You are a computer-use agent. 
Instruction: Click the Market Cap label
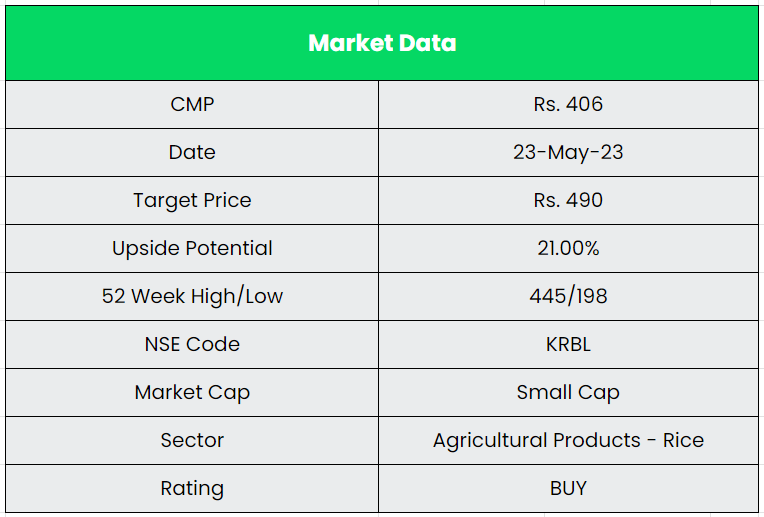(192, 392)
